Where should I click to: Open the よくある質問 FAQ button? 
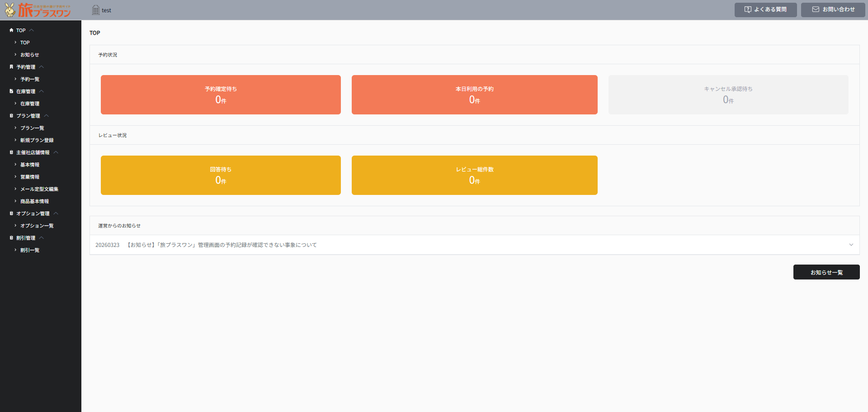click(765, 9)
